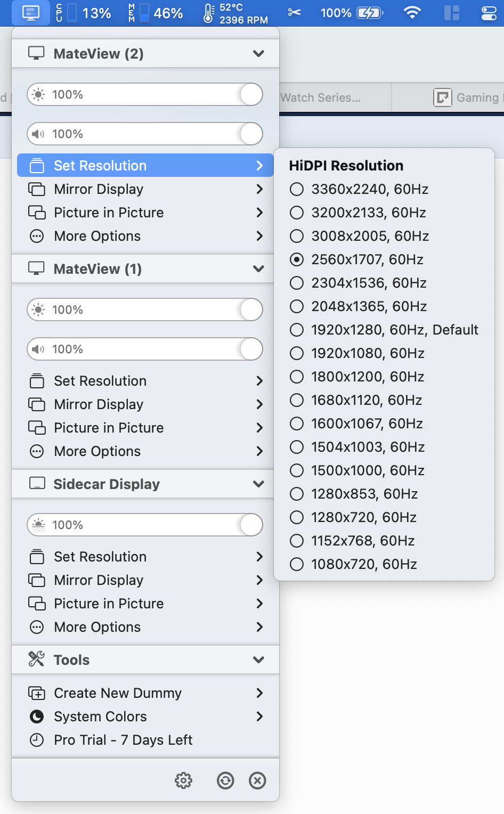
Task: Click the memory usage indicator in menu bar
Action: [155, 13]
